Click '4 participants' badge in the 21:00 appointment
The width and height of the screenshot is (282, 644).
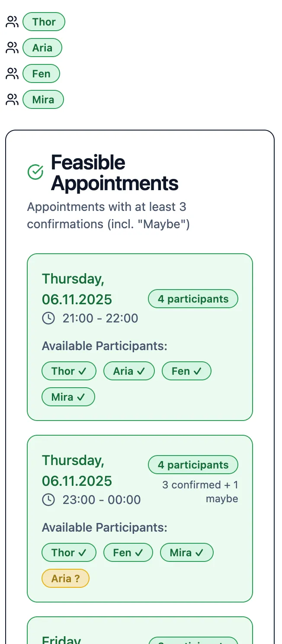click(x=193, y=299)
